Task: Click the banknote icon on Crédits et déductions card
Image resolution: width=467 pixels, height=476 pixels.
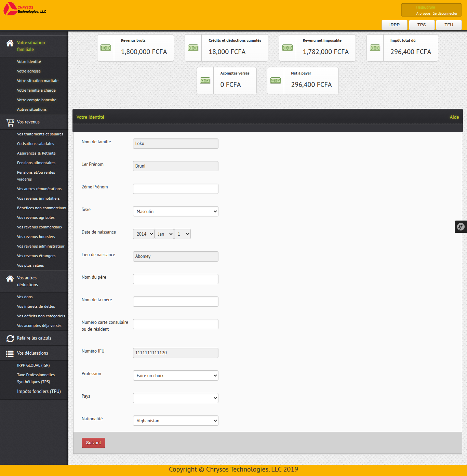Action: pyautogui.click(x=193, y=48)
